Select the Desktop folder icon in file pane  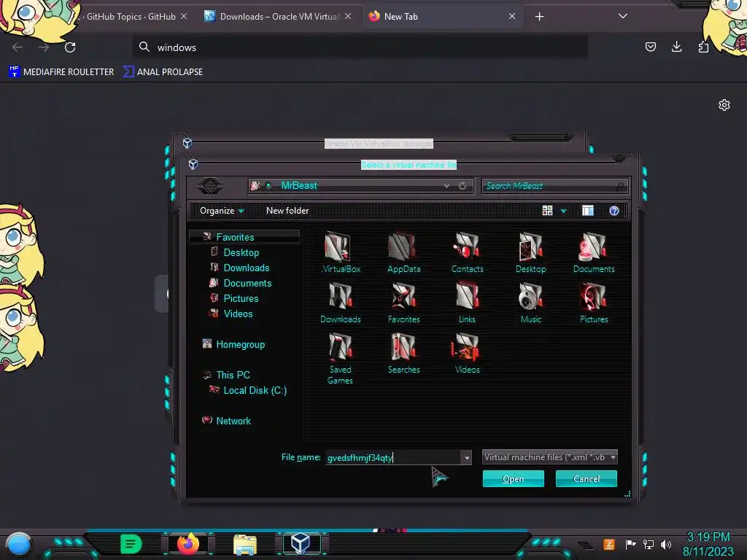(x=530, y=246)
